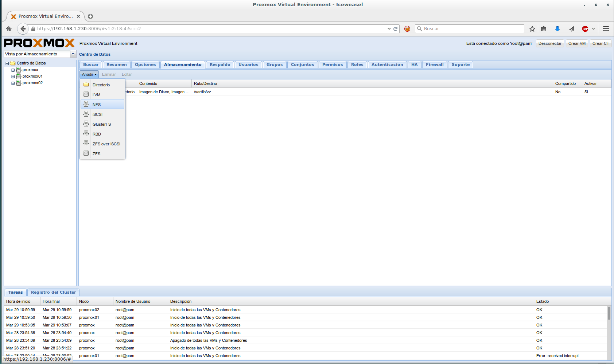614x364 pixels.
Task: Choose GlusterFS storage type
Action: pyautogui.click(x=101, y=124)
